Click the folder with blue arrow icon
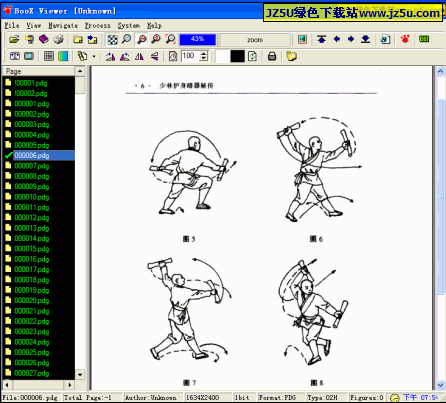 click(x=92, y=39)
